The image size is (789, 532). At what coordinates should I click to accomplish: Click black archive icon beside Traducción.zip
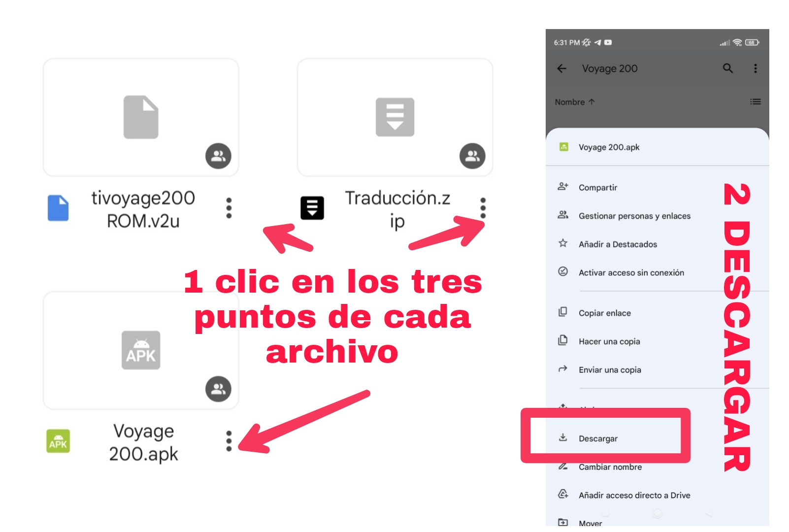(312, 208)
